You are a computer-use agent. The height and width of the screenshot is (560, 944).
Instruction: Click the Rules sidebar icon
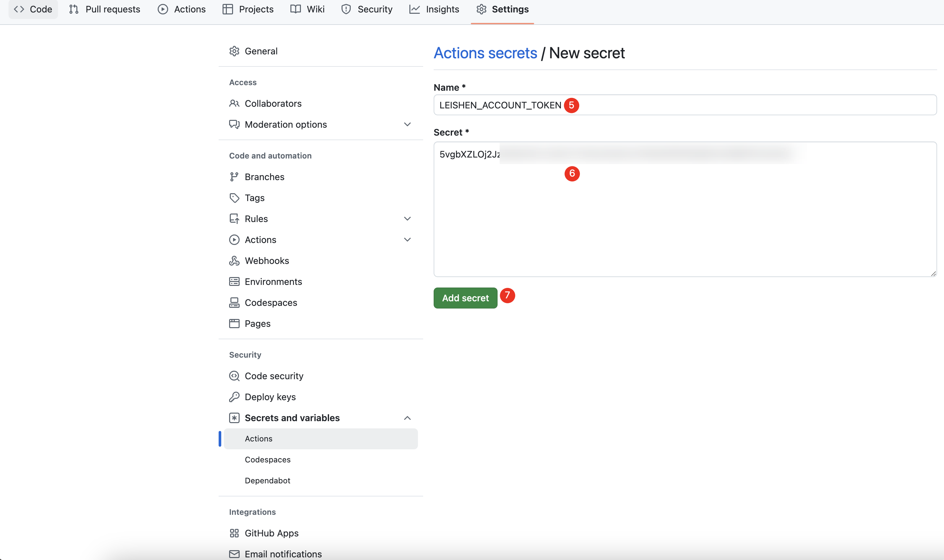click(234, 218)
